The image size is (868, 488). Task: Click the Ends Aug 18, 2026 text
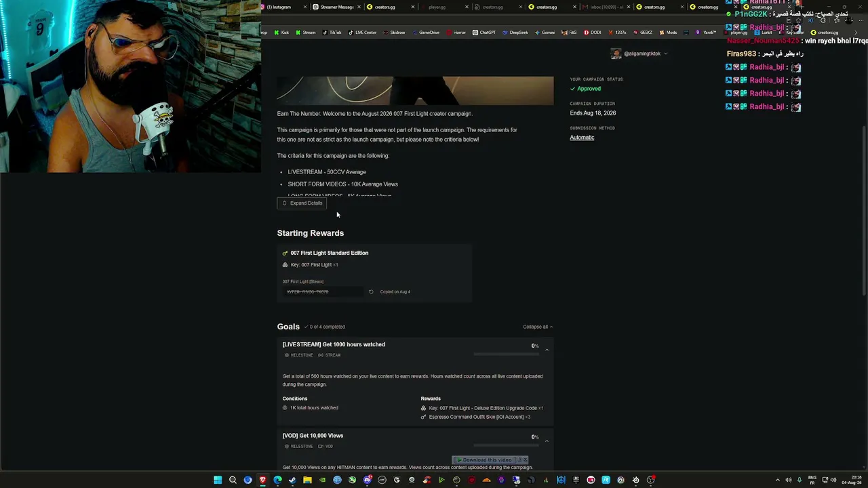point(593,113)
